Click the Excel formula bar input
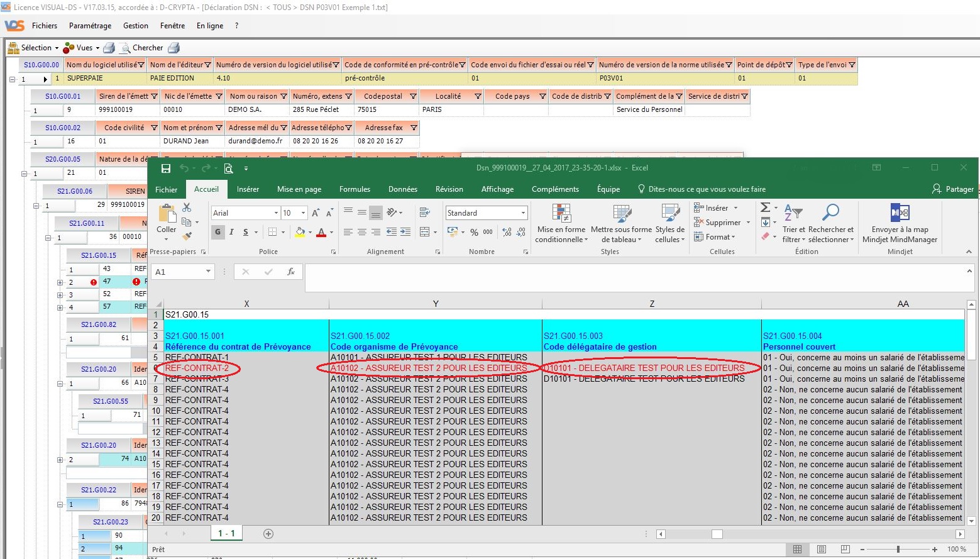 pos(635,278)
